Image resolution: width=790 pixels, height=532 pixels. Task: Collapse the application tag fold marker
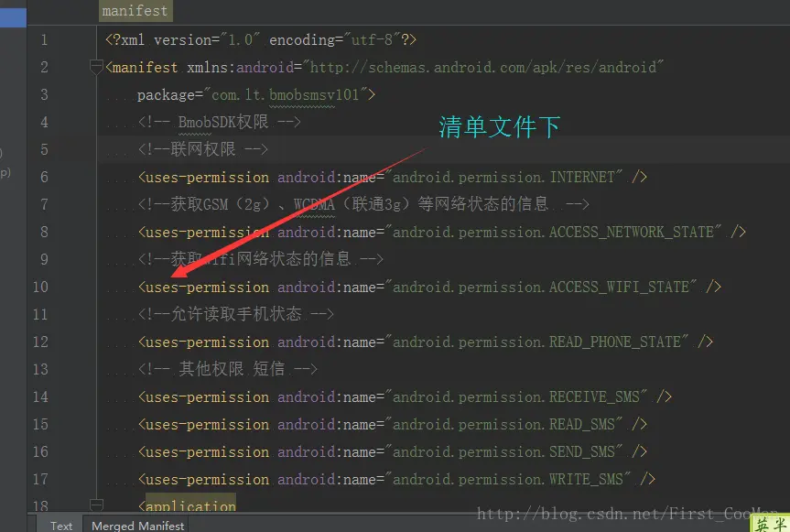[x=96, y=503]
